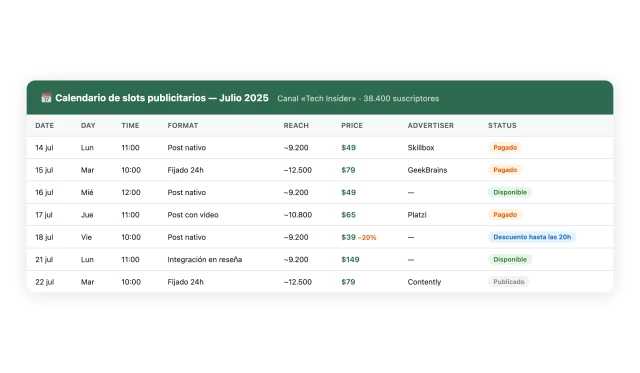Click the Descuento hasta las 20h badge
The image size is (640, 373).
[x=532, y=237]
